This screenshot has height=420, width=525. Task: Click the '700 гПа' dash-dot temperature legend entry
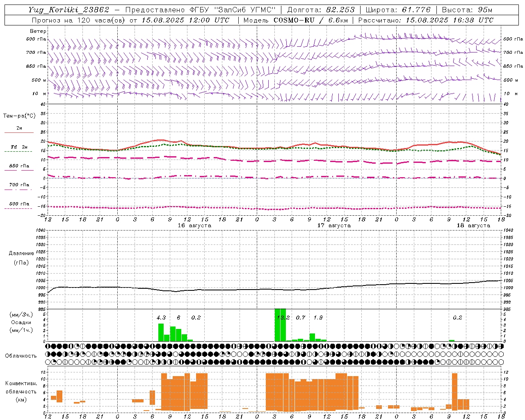[x=19, y=185]
